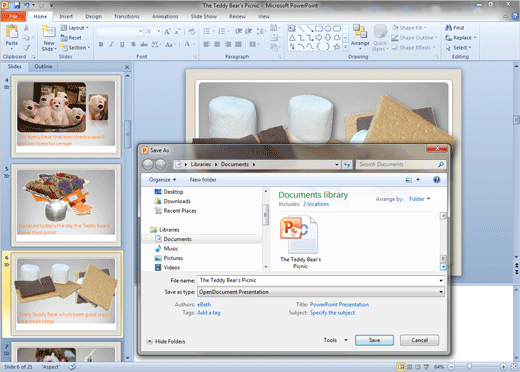
Task: Click the zoom in plus button
Action: (503, 367)
